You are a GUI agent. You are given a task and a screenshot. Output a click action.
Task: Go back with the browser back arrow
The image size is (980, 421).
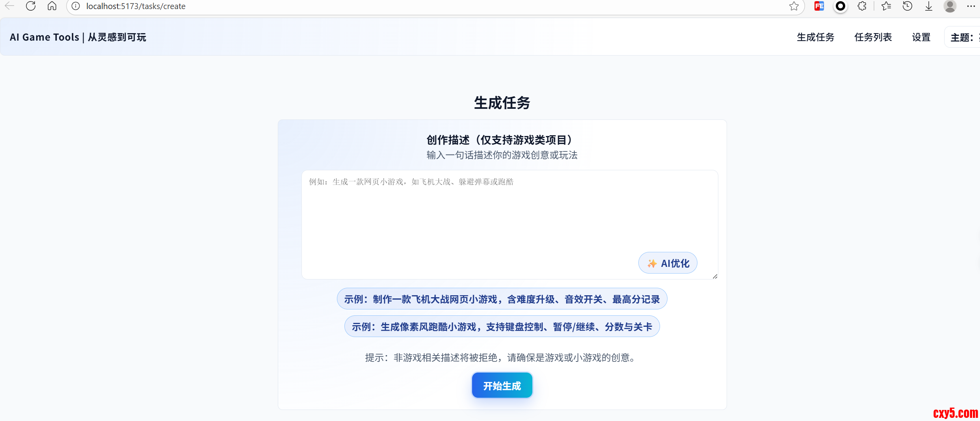(x=9, y=6)
